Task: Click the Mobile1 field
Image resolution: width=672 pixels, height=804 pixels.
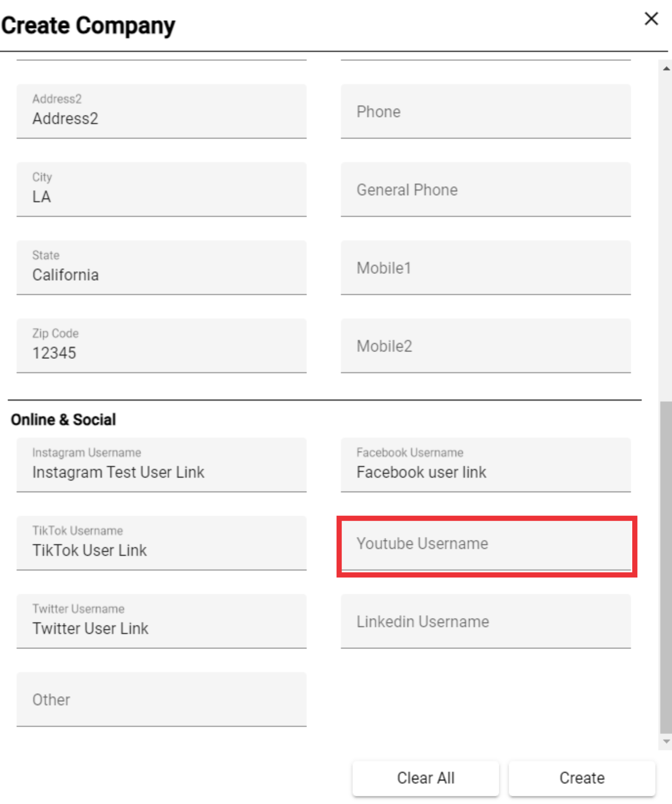Action: pos(486,268)
